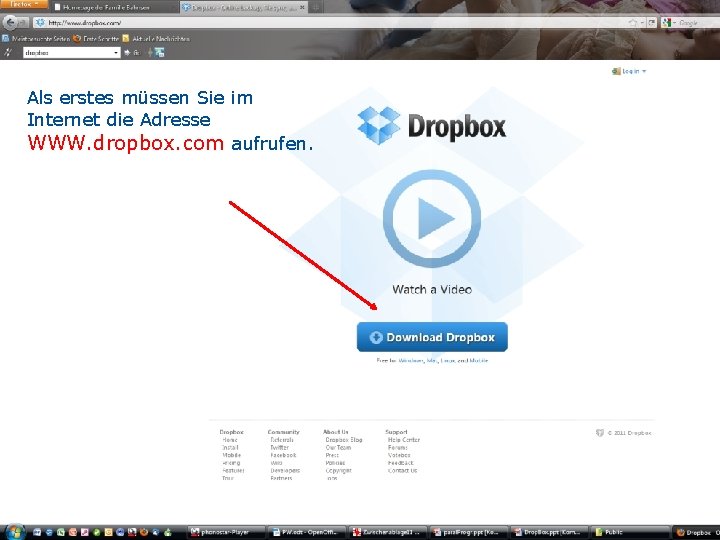Click the window icon on the search toolbar
Image resolution: width=720 pixels, height=540 pixels.
click(x=159, y=53)
